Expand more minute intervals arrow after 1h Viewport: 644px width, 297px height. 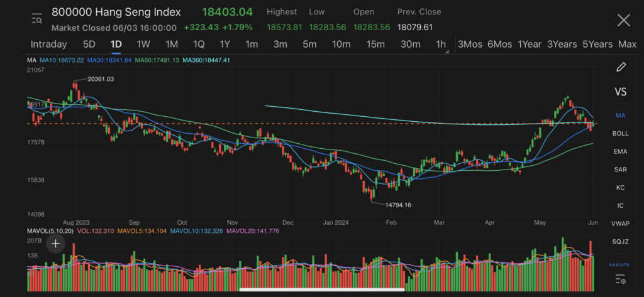(447, 51)
